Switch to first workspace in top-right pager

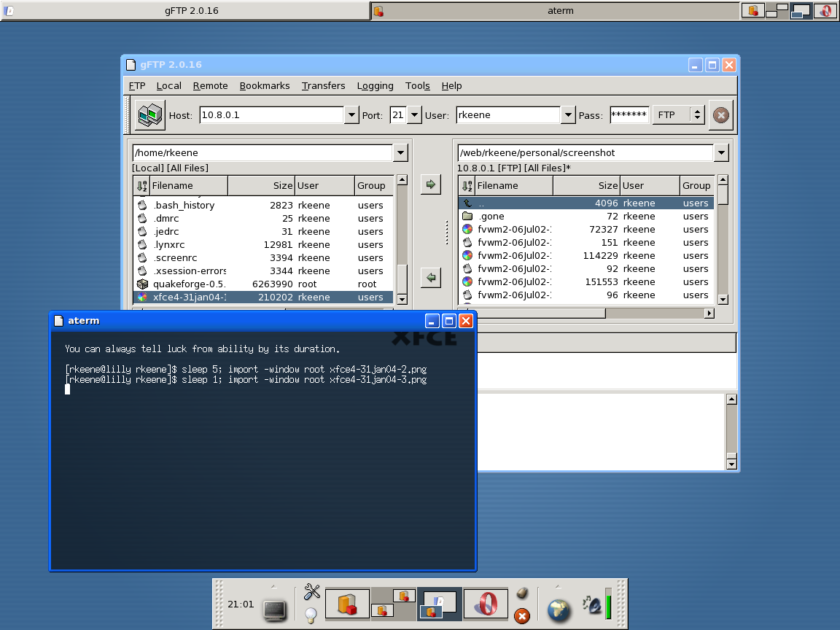coord(753,11)
